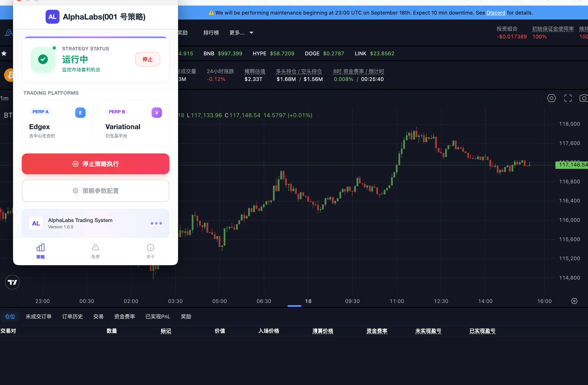588x385 pixels.
Task: Click the red 停止策略执行 button
Action: point(95,164)
